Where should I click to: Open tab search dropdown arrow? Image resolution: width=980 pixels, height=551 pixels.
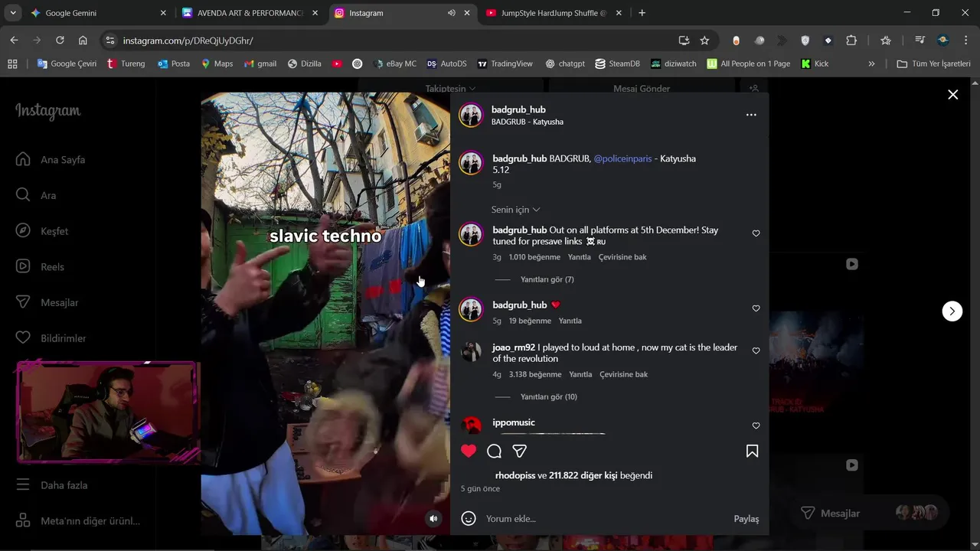tap(13, 13)
